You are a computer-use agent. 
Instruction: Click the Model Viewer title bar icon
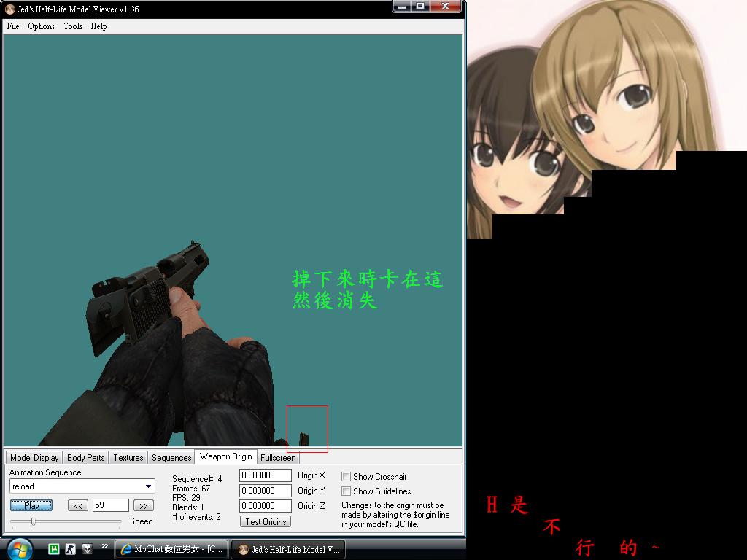10,9
